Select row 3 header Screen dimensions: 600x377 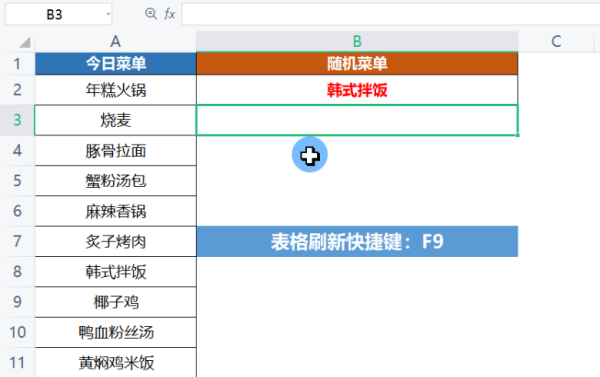tap(17, 120)
